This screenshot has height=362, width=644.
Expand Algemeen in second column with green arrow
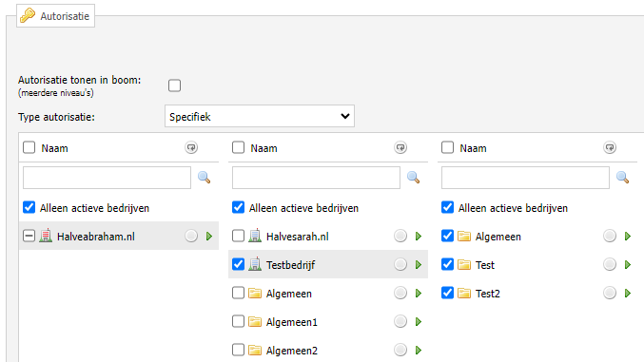419,293
